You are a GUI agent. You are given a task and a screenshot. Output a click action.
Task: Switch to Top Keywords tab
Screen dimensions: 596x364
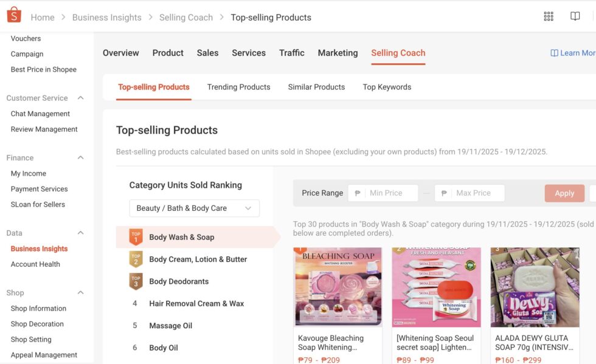(x=387, y=87)
